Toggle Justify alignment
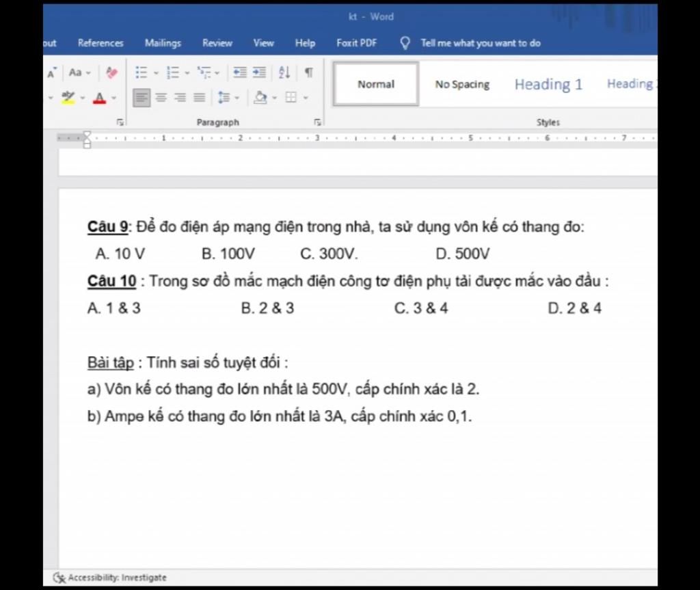The image size is (700, 590). click(x=200, y=98)
